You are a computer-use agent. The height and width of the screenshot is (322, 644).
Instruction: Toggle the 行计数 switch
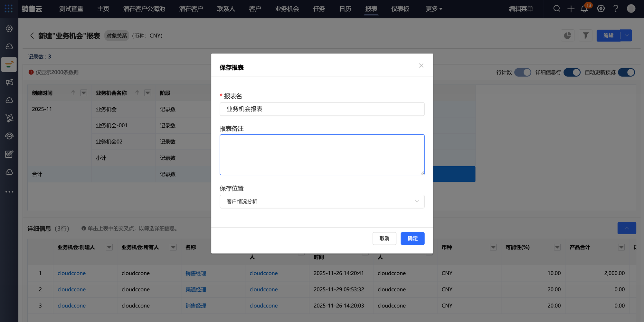point(523,72)
